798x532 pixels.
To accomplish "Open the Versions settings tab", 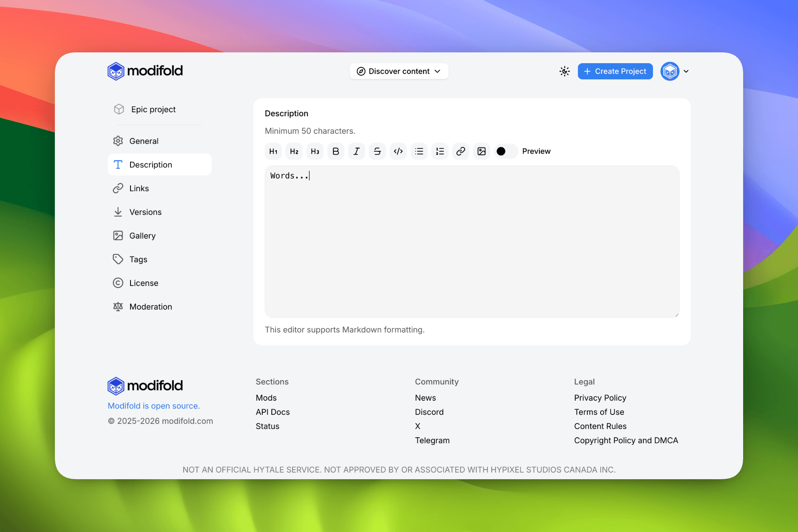I will click(x=145, y=212).
